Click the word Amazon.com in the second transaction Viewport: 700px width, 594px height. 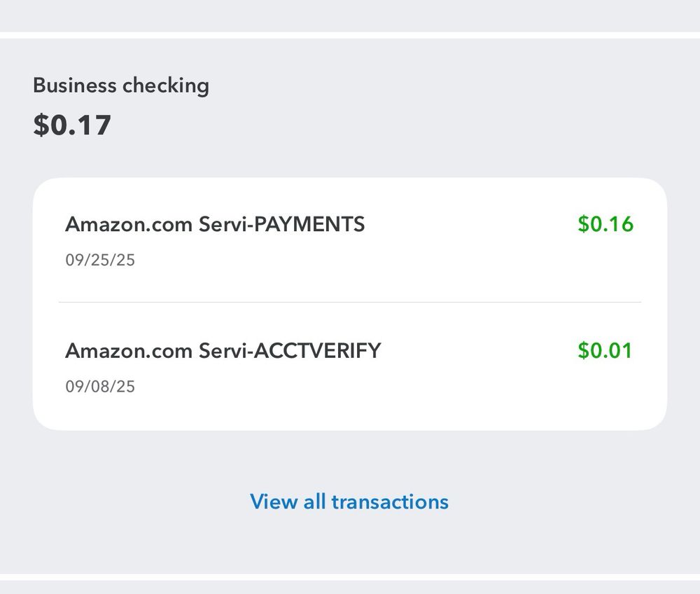click(129, 350)
